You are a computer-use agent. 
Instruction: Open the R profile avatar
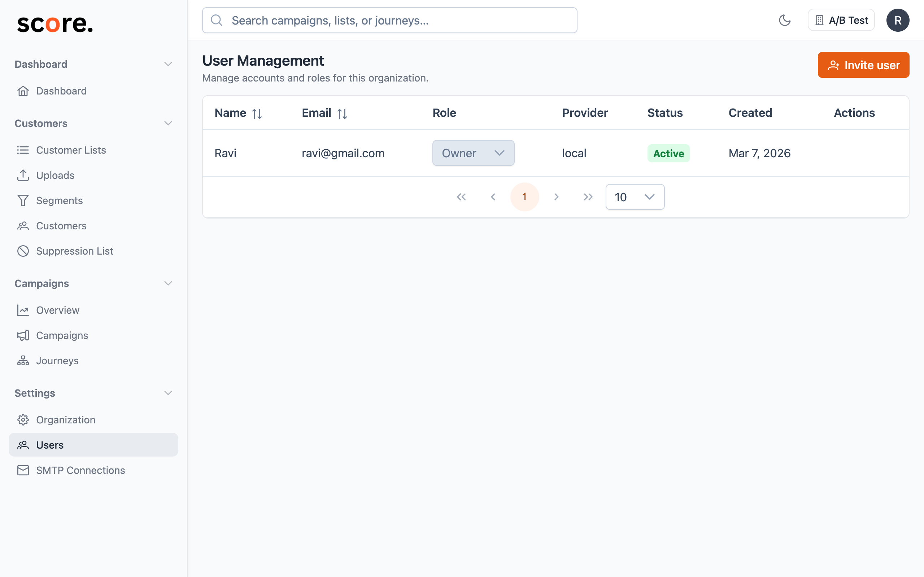pos(898,20)
